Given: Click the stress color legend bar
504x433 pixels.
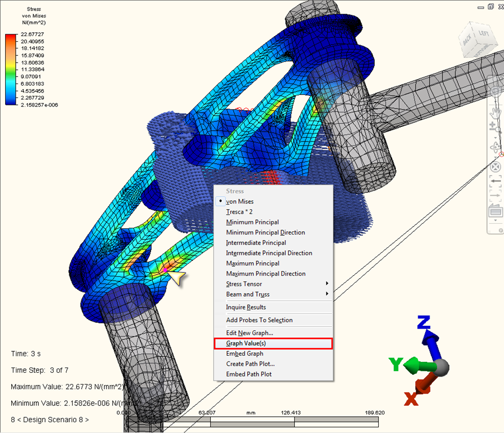Looking at the screenshot, I should (11, 69).
